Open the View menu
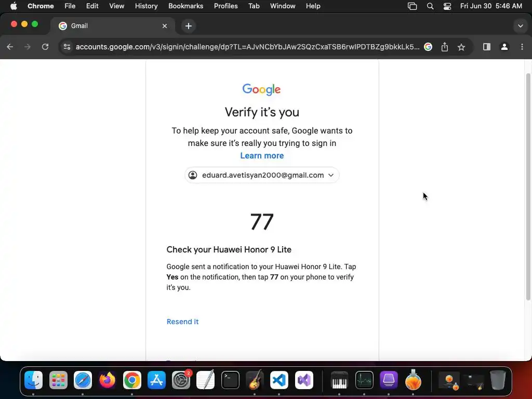Viewport: 532px width, 399px height. point(116,6)
